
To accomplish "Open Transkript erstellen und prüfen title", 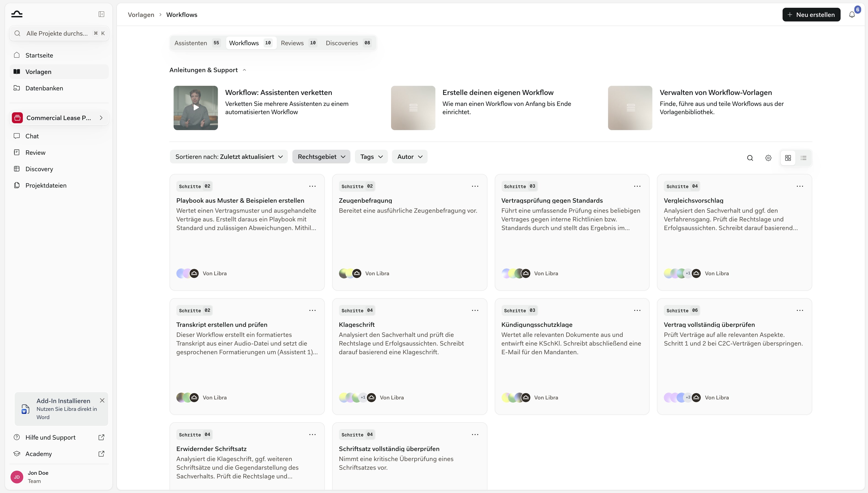I will (x=222, y=325).
